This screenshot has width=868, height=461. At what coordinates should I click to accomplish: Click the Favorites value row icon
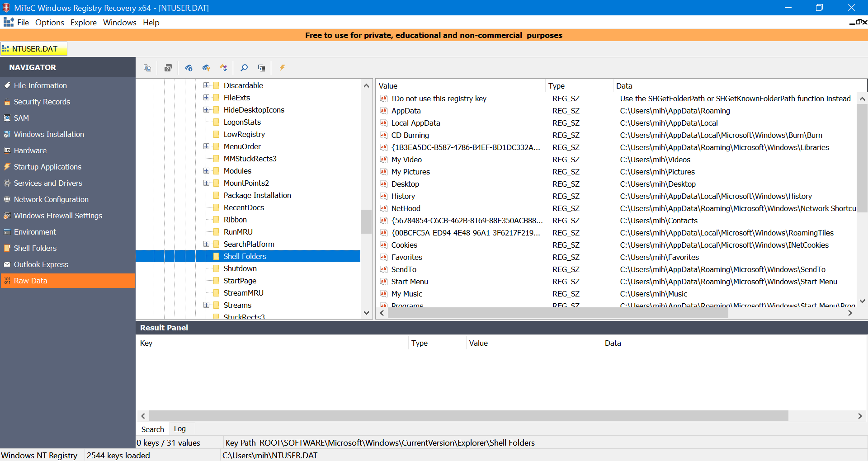click(384, 257)
